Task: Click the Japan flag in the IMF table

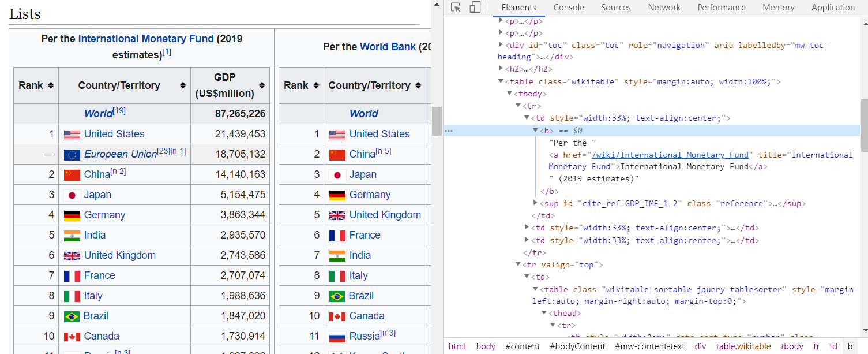Action: (72, 195)
